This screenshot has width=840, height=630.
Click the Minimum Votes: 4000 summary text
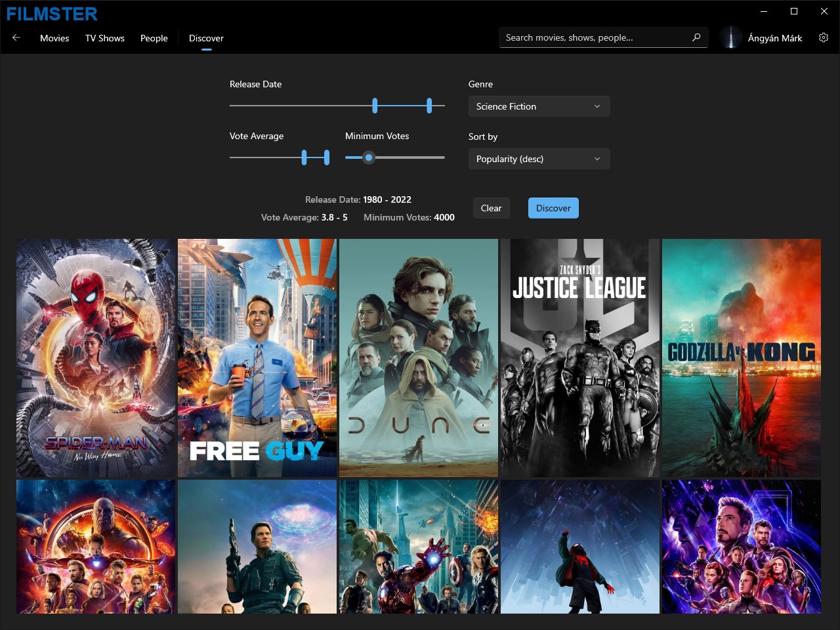point(409,217)
